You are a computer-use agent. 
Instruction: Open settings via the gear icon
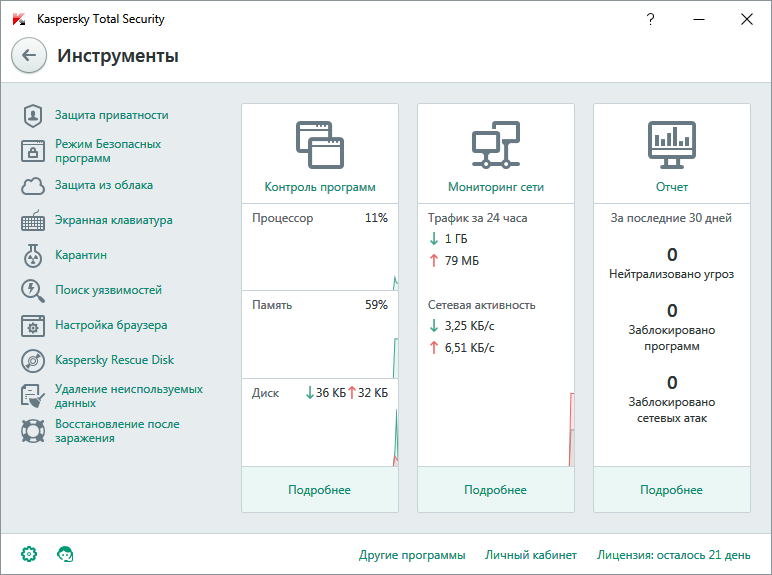(29, 554)
